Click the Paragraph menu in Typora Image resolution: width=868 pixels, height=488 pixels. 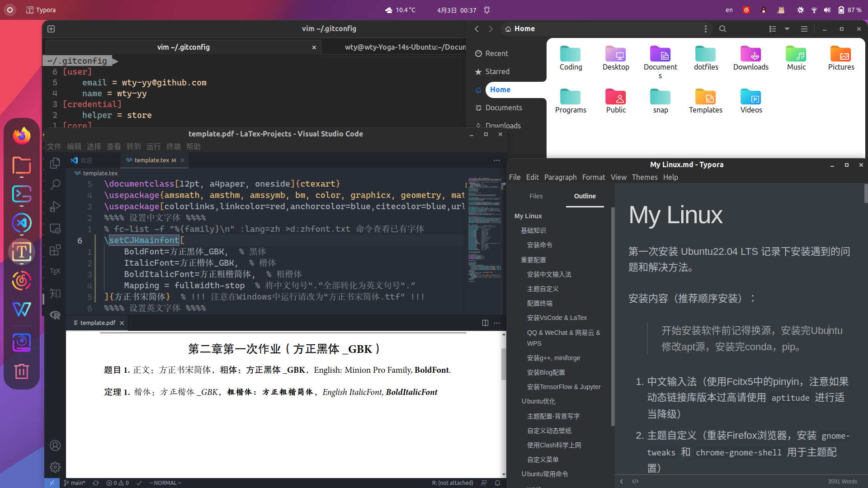pyautogui.click(x=560, y=177)
